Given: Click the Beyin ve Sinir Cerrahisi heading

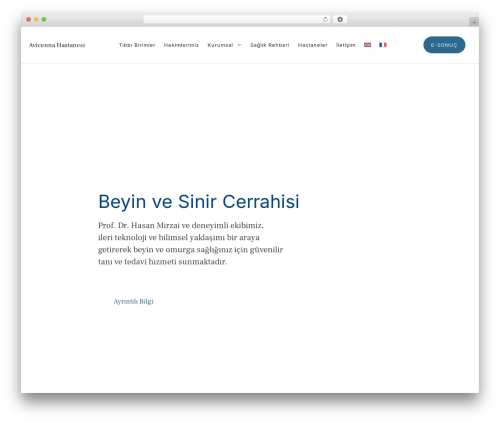Looking at the screenshot, I should [199, 202].
